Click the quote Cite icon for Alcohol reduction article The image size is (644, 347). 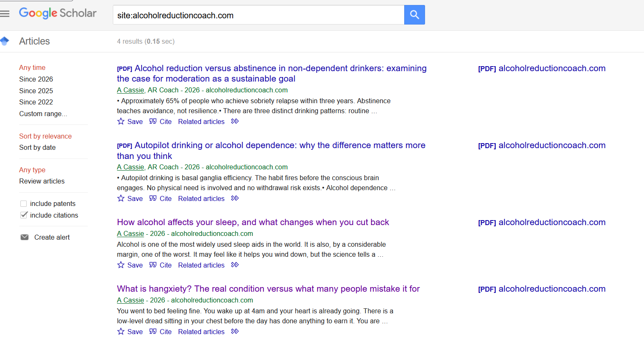[153, 121]
